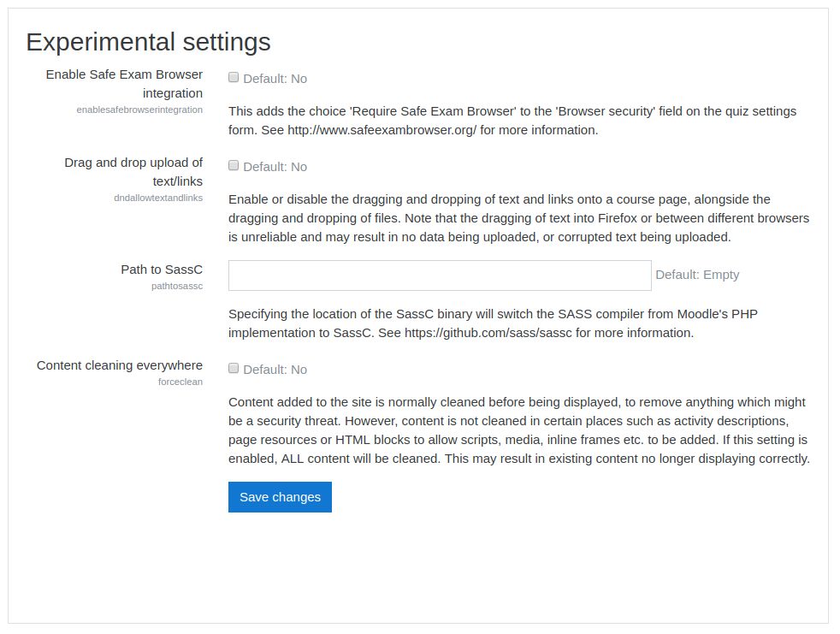Click the Content cleaning everywhere label
This screenshot has width=840, height=634.
[120, 365]
